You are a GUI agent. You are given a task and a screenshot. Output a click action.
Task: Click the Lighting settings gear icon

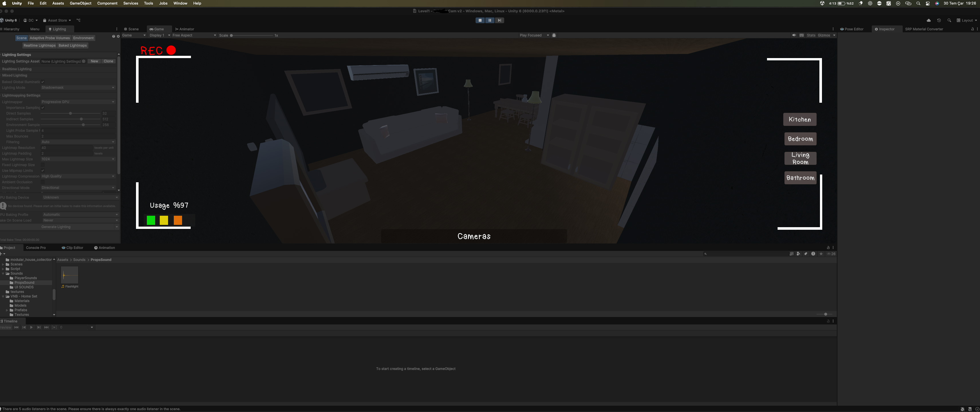(x=118, y=37)
